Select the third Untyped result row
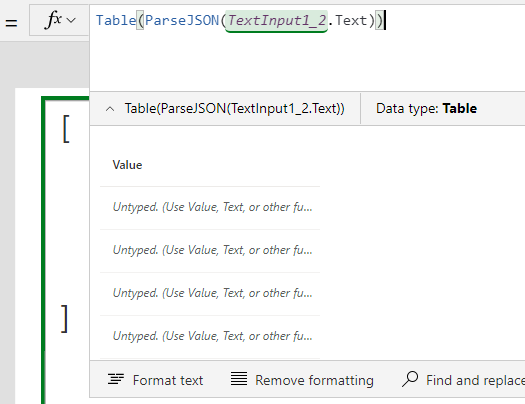This screenshot has width=525, height=404. (x=210, y=293)
